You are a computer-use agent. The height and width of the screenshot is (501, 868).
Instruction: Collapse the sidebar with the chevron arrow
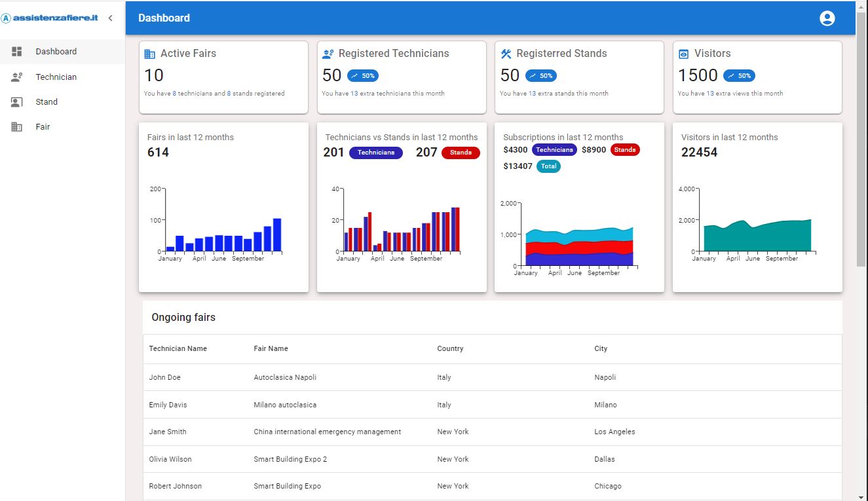pyautogui.click(x=110, y=18)
